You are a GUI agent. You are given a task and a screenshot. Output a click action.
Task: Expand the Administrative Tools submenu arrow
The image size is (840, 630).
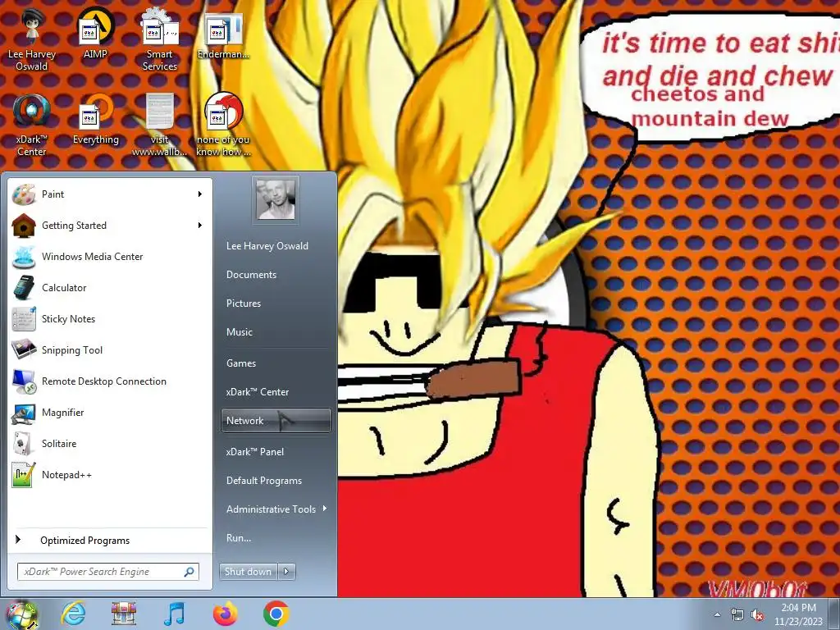coord(325,509)
